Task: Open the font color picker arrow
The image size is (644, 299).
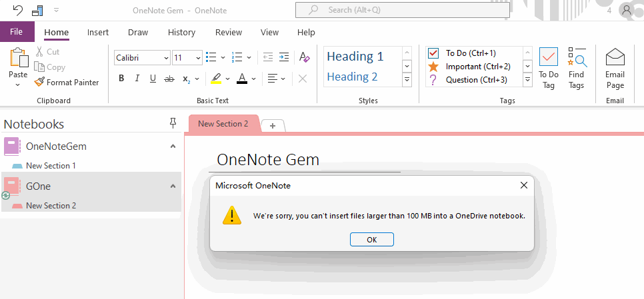Action: pyautogui.click(x=254, y=79)
